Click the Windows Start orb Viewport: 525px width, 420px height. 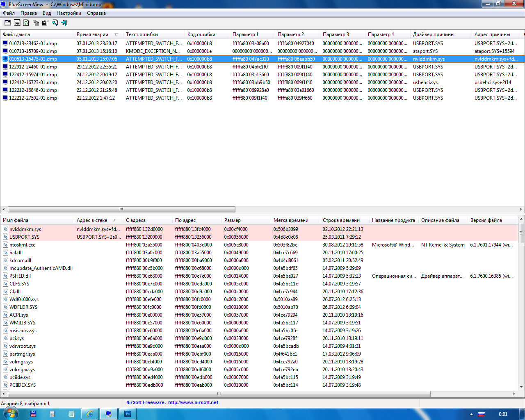(x=10, y=413)
